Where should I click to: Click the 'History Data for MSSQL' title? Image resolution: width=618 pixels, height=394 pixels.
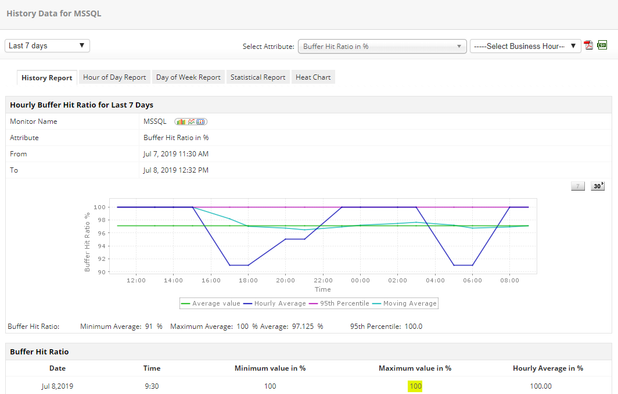point(54,13)
